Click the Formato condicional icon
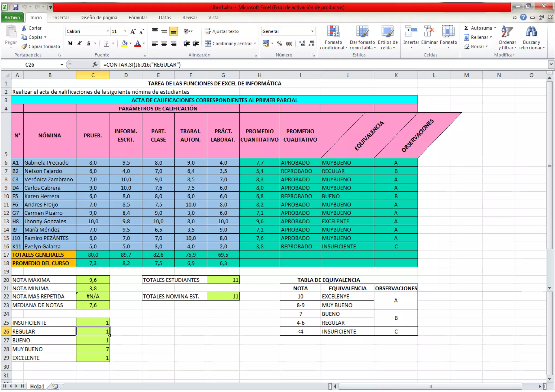Screen dimensions: 555x392 click(x=333, y=32)
